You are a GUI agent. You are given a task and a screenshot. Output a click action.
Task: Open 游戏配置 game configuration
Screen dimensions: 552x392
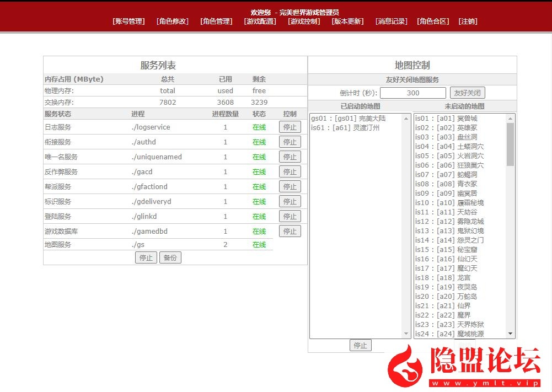[260, 22]
